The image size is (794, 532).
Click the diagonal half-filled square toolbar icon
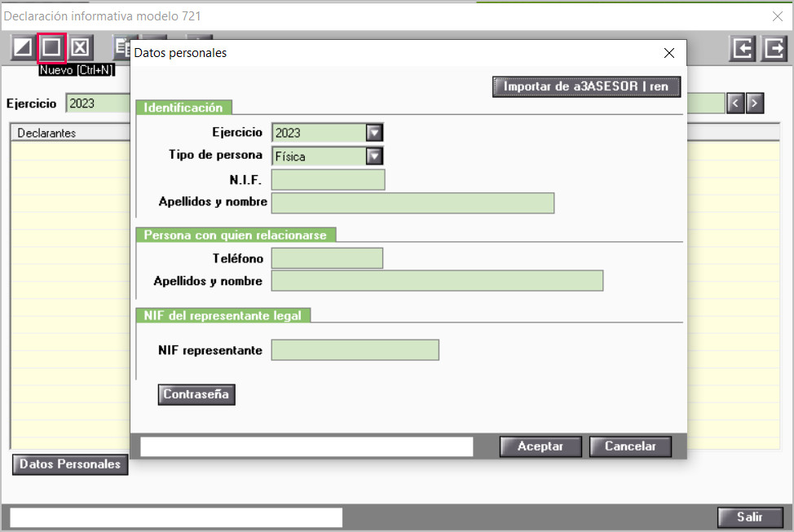point(23,47)
